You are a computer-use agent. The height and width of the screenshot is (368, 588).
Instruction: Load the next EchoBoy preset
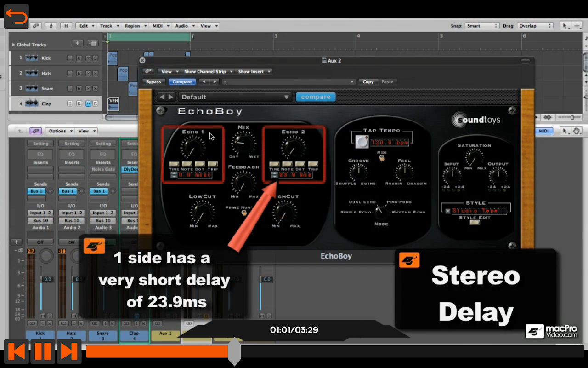click(171, 97)
